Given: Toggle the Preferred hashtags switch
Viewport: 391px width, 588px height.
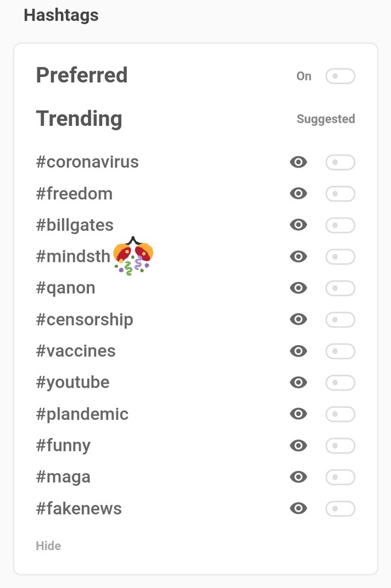Looking at the screenshot, I should (x=340, y=76).
